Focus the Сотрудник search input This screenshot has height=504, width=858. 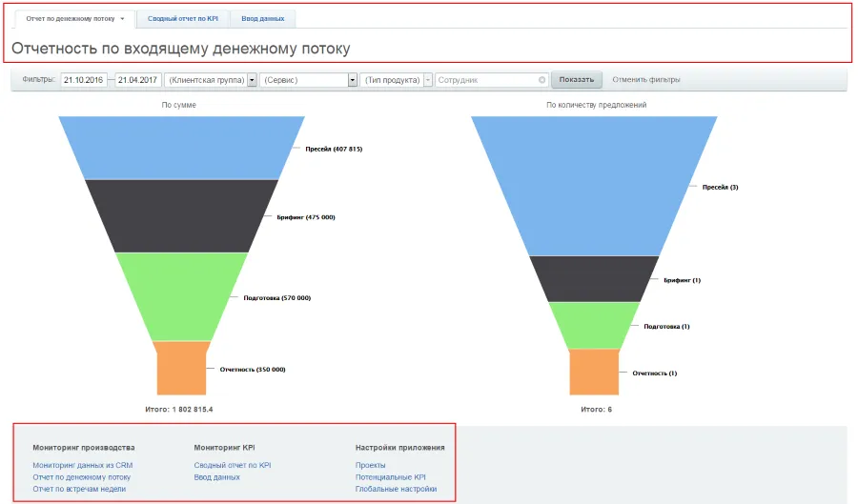tap(486, 80)
